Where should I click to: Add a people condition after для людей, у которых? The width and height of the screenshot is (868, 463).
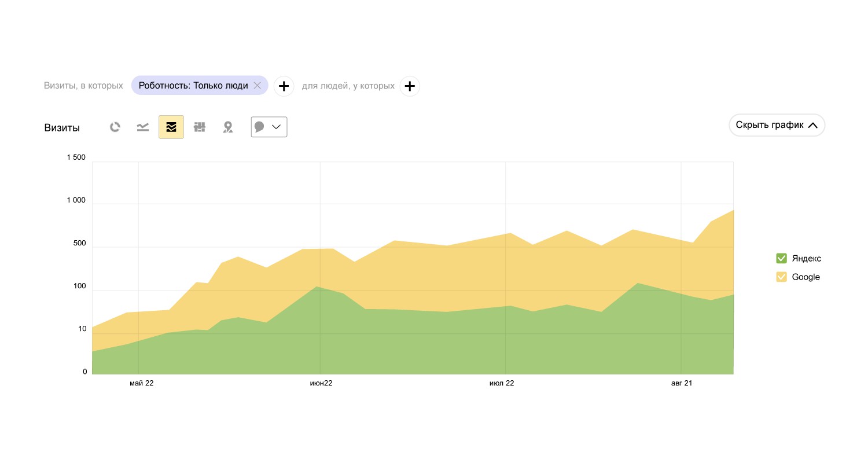[x=410, y=86]
